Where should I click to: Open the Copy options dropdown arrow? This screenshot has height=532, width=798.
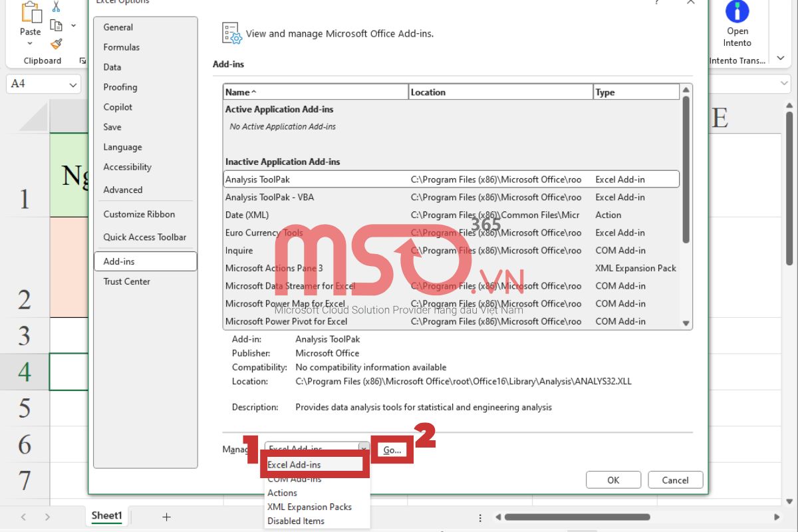[73, 26]
